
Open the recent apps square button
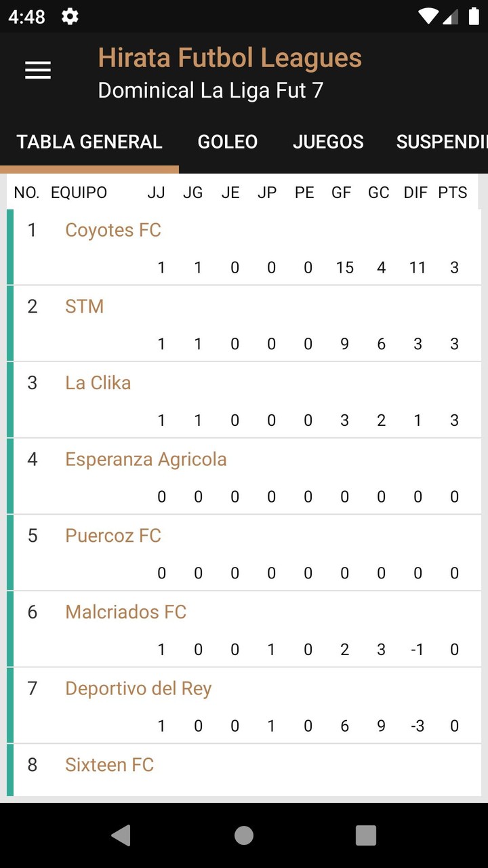pos(365,835)
